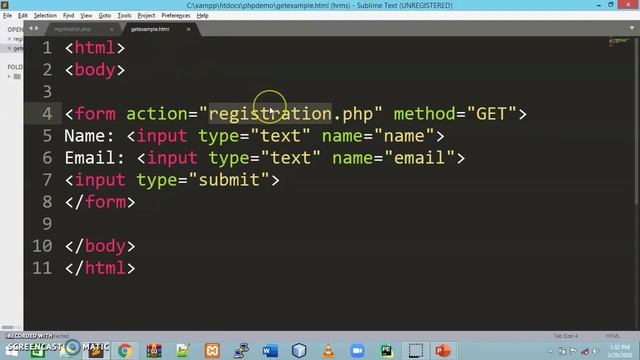Screen dimensions: 640x360
Task: Open Google Chrome from taskbar
Action: tap(125, 351)
